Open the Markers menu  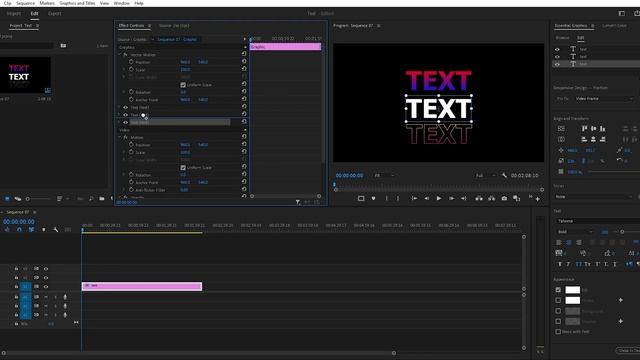(47, 3)
